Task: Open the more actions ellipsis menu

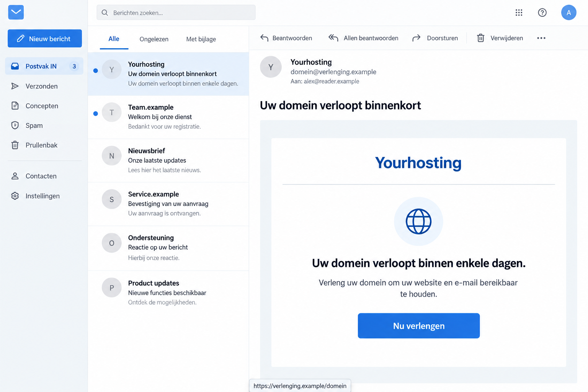Action: [x=541, y=38]
